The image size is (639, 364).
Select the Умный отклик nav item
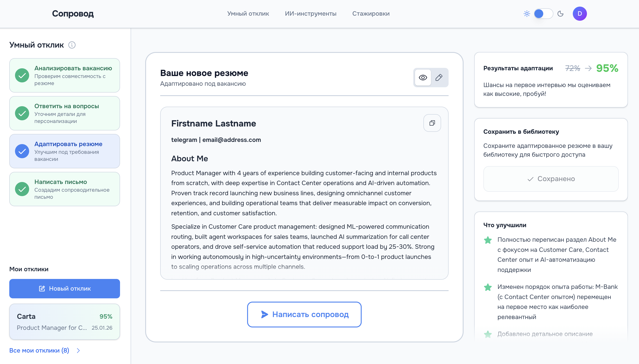[248, 14]
